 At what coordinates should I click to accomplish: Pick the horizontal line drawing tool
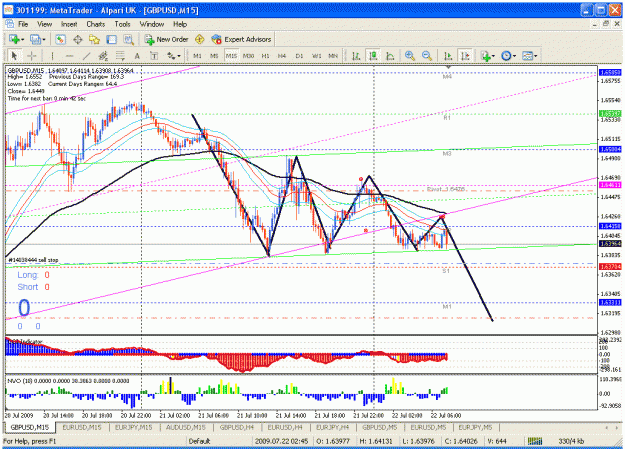69,56
